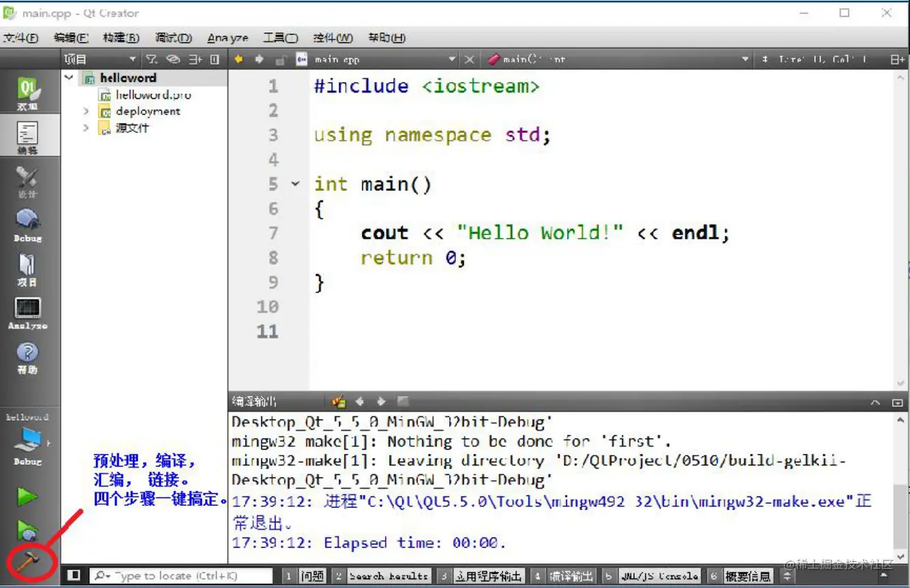Select the helloword project root
This screenshot has height=588, width=910.
128,78
